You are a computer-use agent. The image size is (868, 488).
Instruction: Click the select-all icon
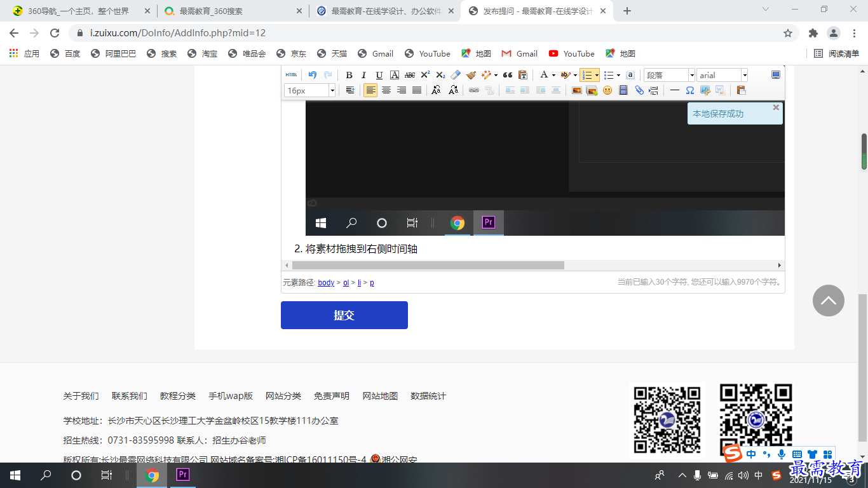(630, 75)
